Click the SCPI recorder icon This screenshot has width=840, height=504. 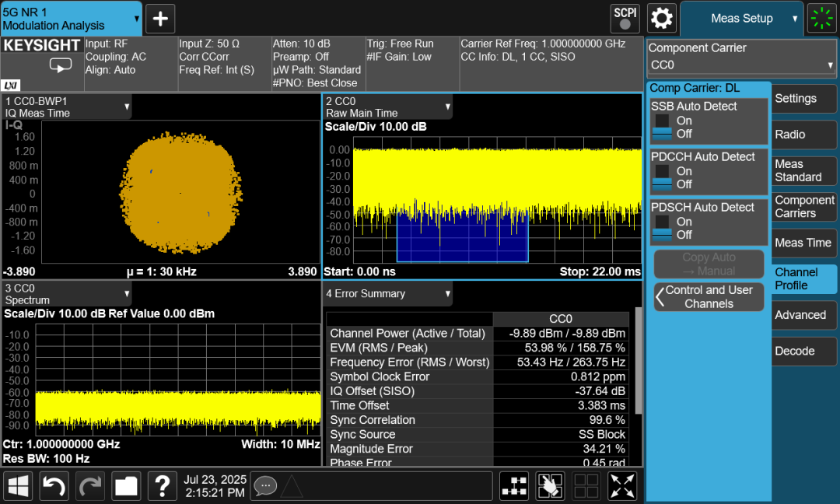(x=625, y=18)
